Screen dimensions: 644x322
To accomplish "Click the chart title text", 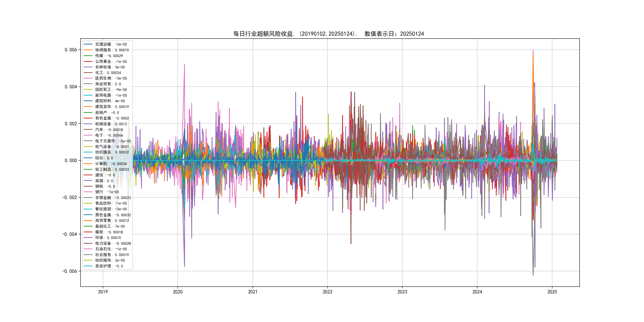I will 329,34.
